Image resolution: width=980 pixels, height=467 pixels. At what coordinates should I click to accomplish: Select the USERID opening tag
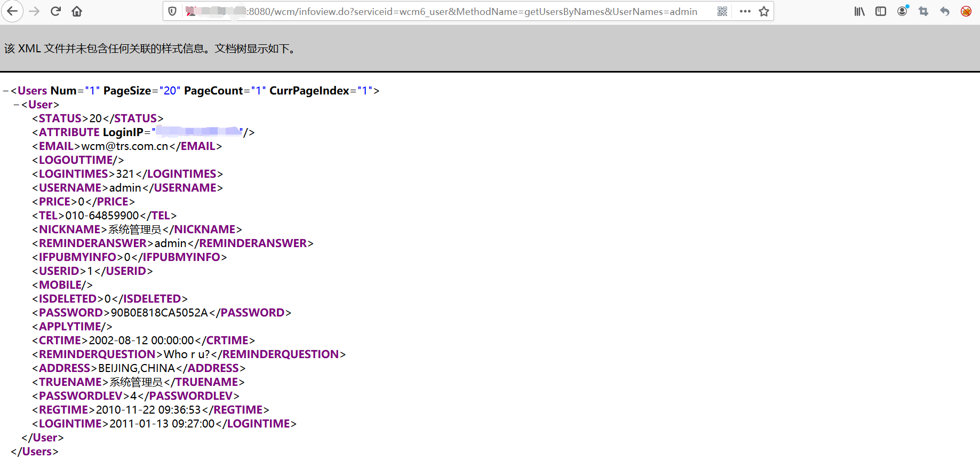(59, 271)
